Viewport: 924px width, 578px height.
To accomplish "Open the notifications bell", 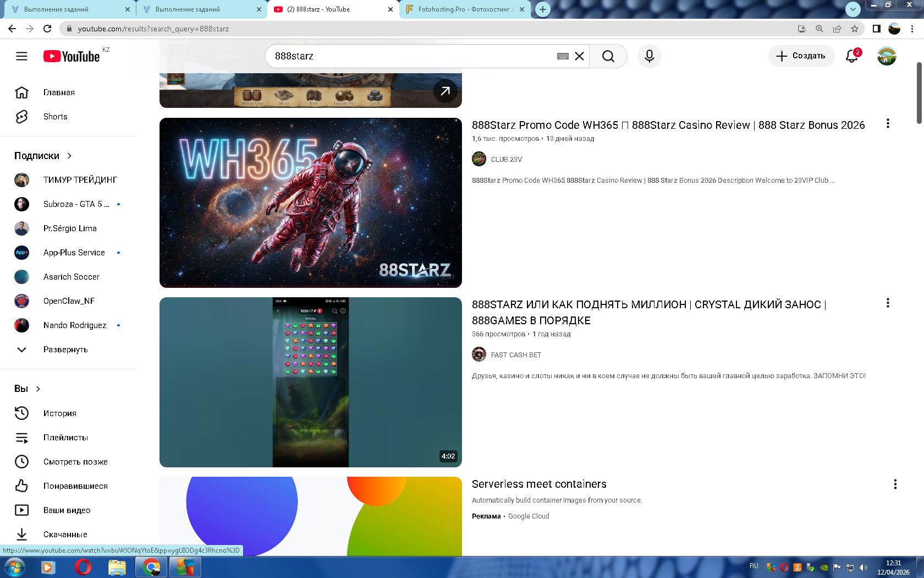I will pos(851,56).
